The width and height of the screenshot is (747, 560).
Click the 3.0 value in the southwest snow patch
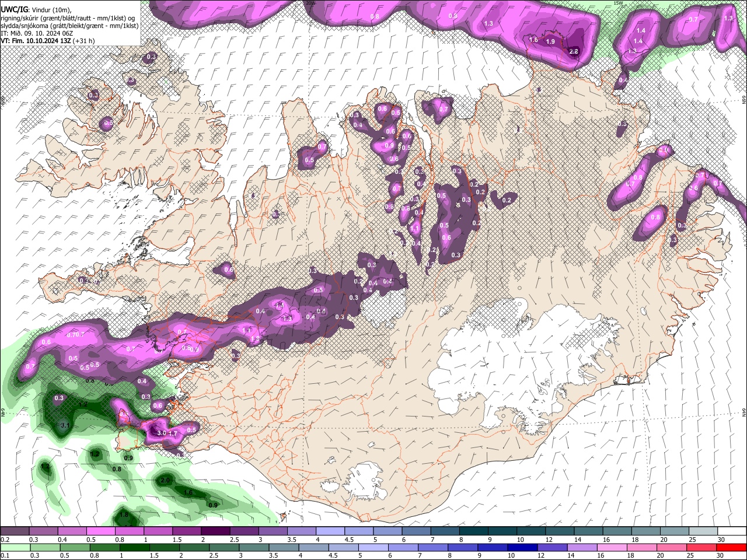[x=162, y=433]
